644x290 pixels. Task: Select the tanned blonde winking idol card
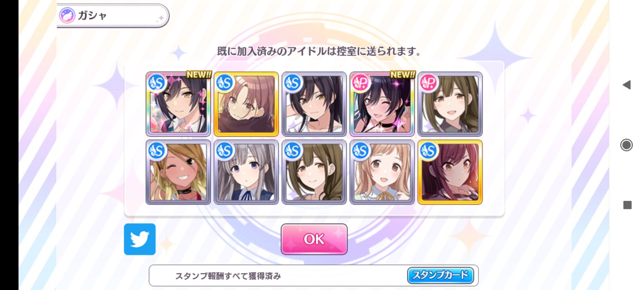178,172
